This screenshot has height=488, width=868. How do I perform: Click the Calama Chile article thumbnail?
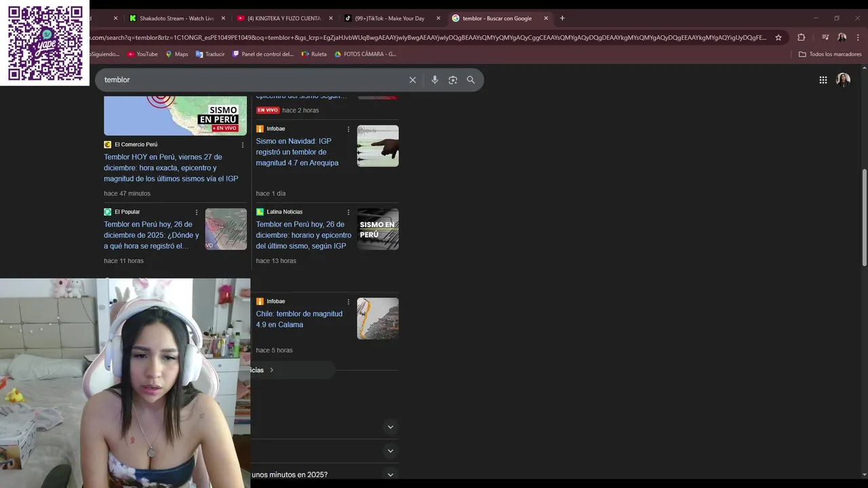[x=378, y=319]
